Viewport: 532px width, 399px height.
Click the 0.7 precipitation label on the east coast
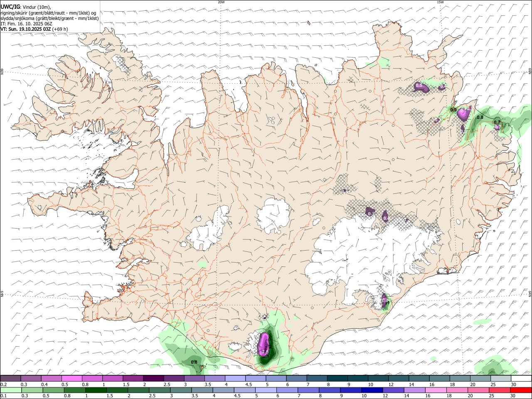pyautogui.click(x=497, y=122)
